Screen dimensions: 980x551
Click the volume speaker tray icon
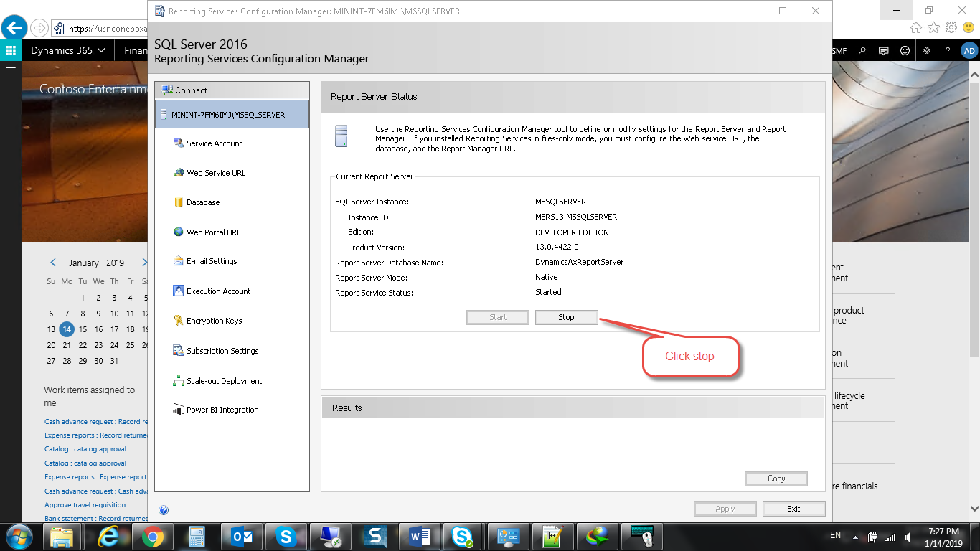click(x=909, y=537)
